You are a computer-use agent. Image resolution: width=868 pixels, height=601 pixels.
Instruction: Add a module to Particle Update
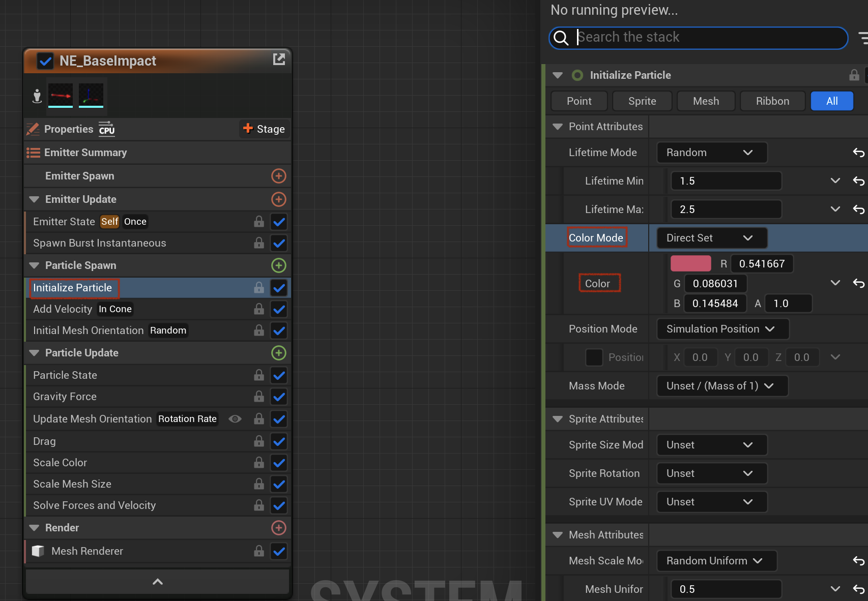point(279,353)
